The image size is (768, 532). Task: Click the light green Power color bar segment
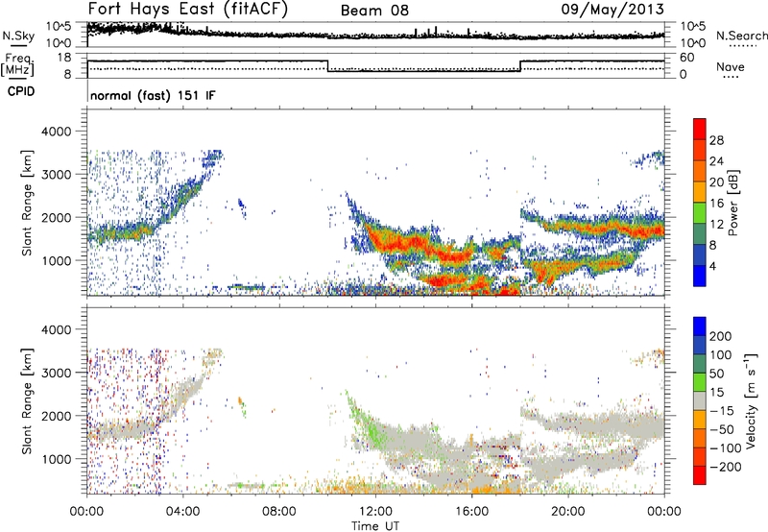pyautogui.click(x=700, y=213)
